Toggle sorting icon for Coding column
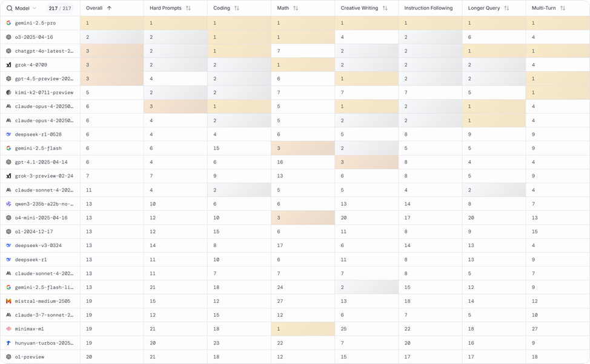590x364 pixels. tap(237, 8)
